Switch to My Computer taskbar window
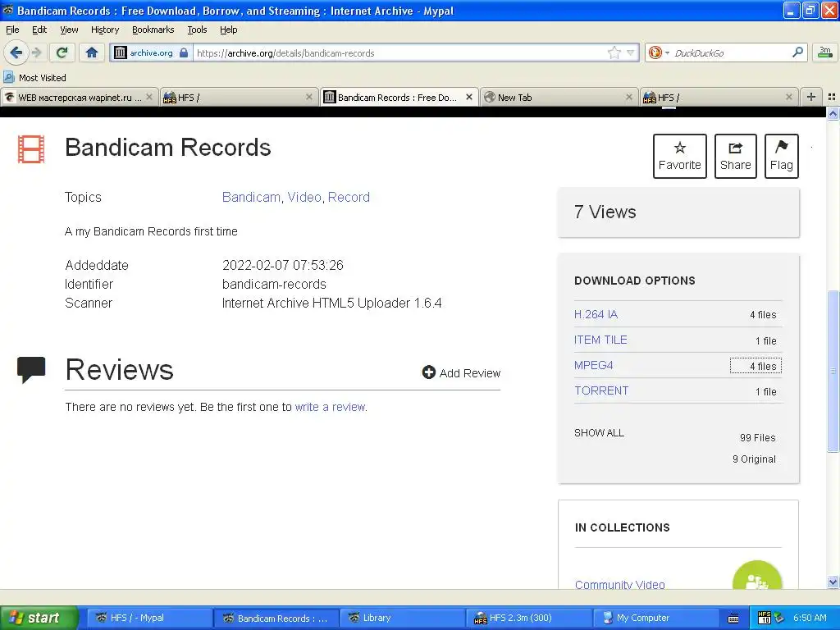 coord(655,618)
